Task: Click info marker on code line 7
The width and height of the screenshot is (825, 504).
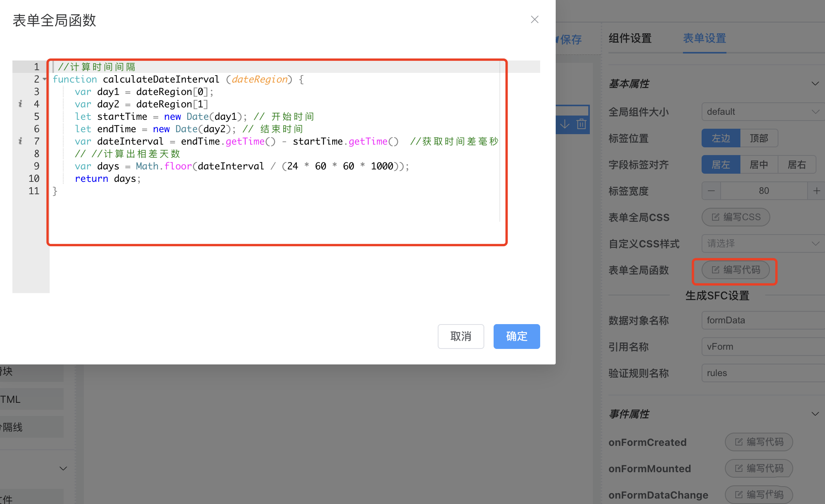Action: click(x=20, y=141)
